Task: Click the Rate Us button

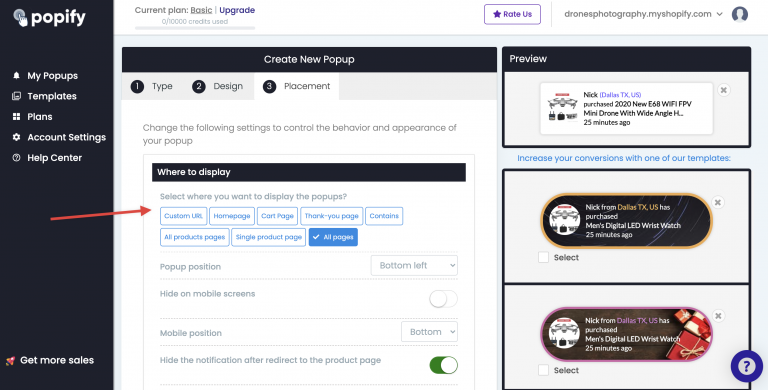Action: click(512, 14)
